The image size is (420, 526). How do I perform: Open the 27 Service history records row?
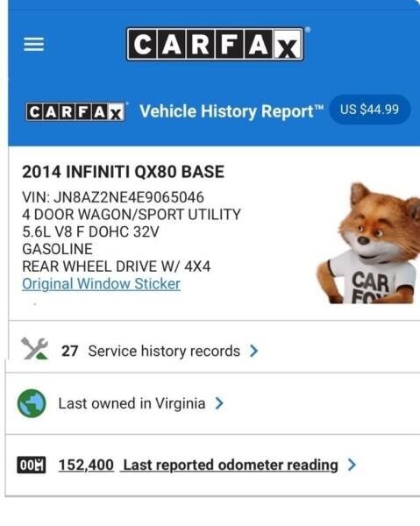(213, 349)
